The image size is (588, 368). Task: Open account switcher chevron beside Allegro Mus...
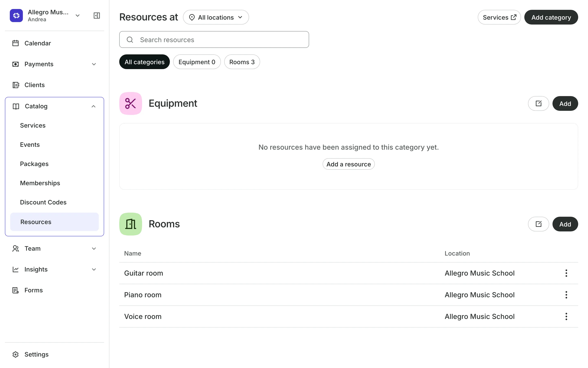click(x=78, y=16)
